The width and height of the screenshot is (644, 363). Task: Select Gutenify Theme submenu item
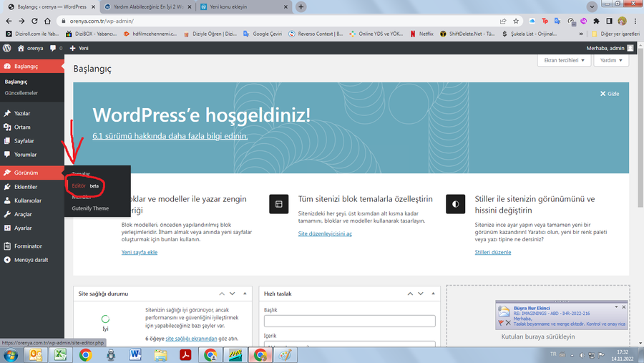tap(90, 208)
